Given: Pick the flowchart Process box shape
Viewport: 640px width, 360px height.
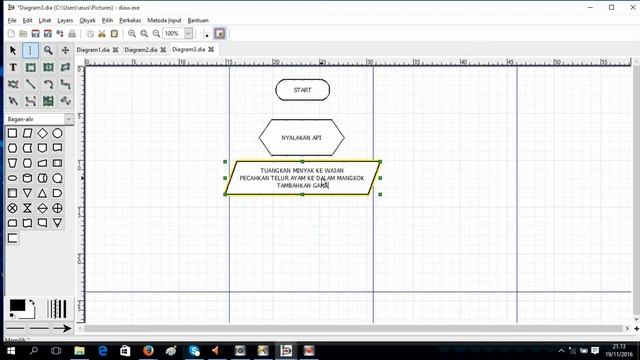Looking at the screenshot, I should pyautogui.click(x=12, y=133).
